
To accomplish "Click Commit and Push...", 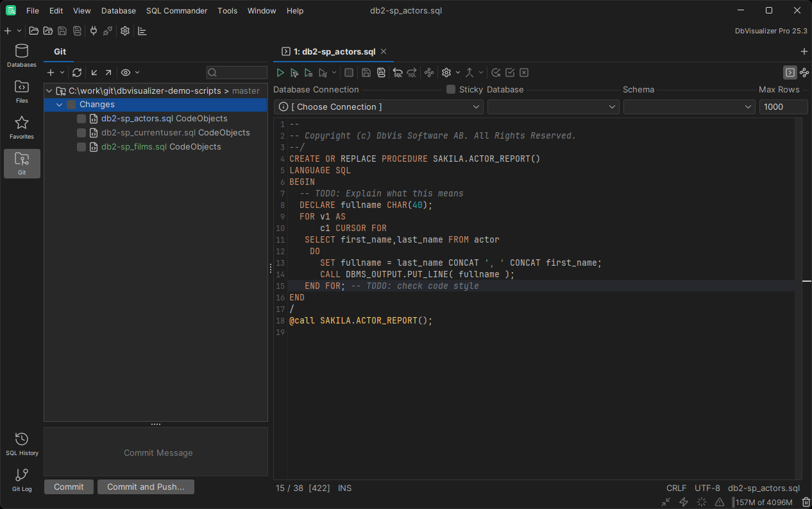I will (146, 487).
